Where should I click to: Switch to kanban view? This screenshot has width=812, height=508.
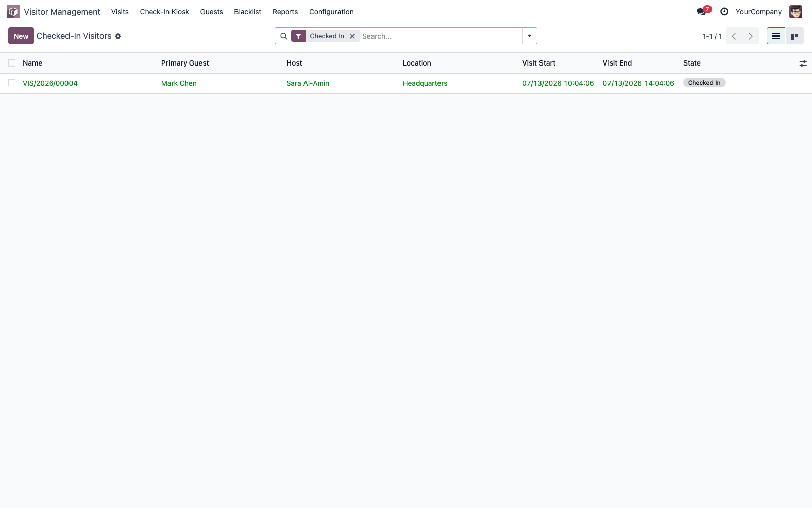pos(795,36)
